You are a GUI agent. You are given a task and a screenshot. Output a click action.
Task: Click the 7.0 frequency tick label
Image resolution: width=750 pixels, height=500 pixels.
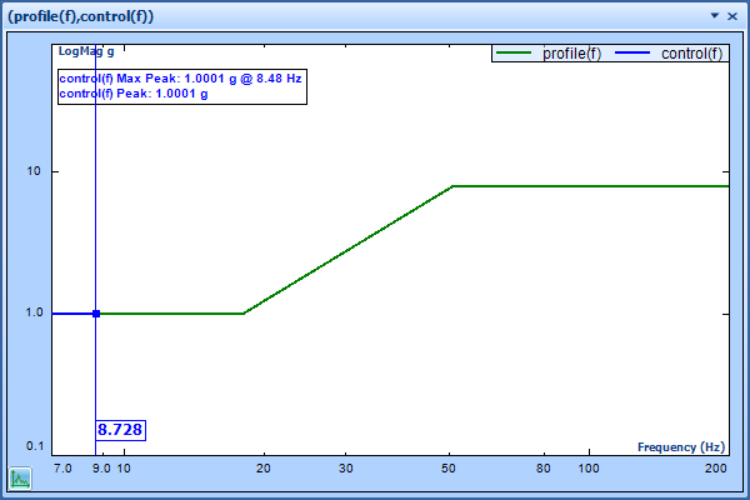coord(63,468)
